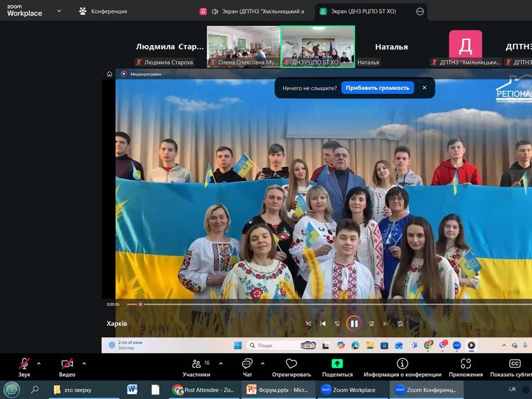Image resolution: width=532 pixels, height=399 pixels.
Task: Open the Zoom Workplace dropdown chevron
Action: click(x=59, y=11)
